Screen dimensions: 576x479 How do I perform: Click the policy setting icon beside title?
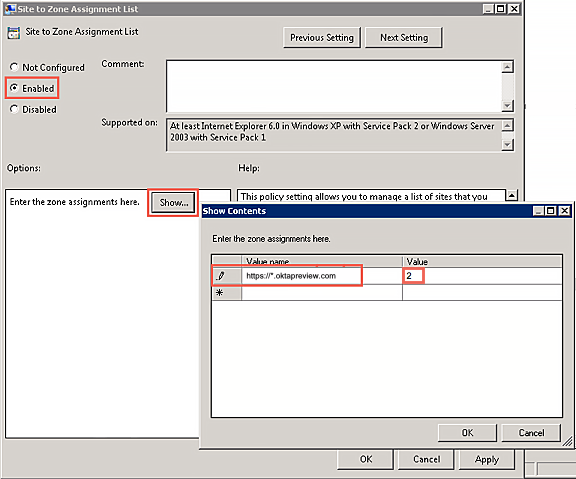pyautogui.click(x=14, y=33)
